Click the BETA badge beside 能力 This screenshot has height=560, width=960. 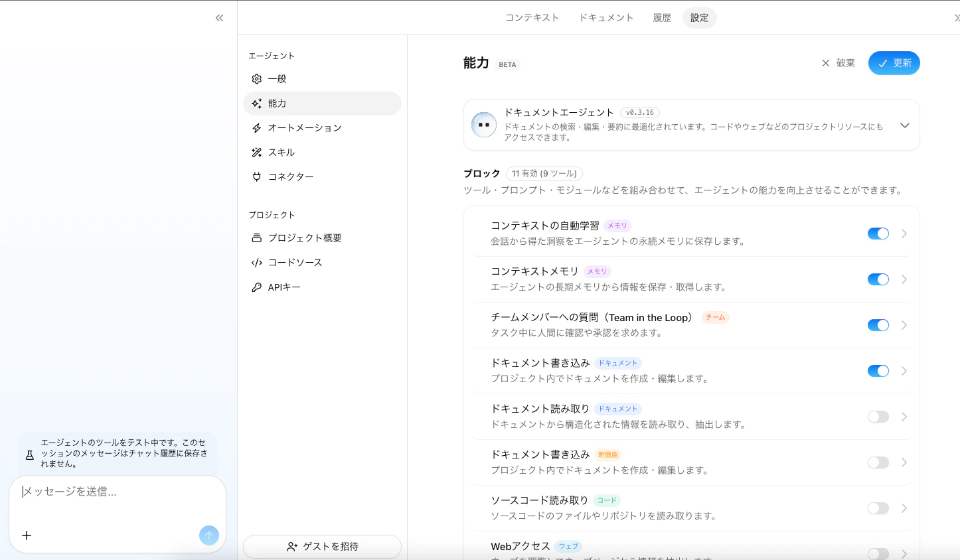(x=508, y=65)
